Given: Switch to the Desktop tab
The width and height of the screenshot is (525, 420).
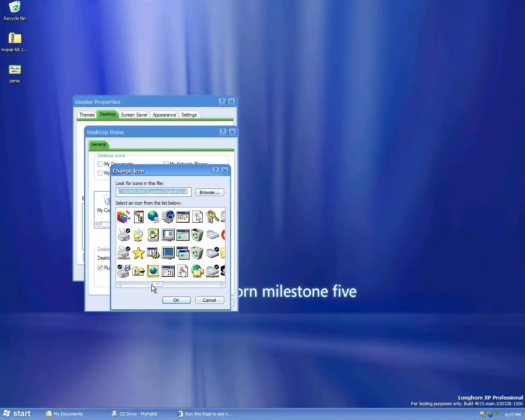Looking at the screenshot, I should 107,114.
